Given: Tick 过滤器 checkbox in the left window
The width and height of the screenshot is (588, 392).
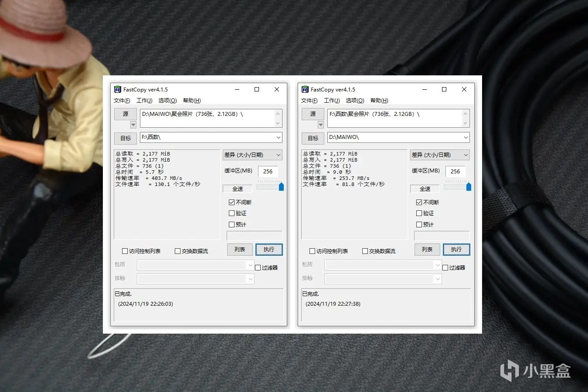Looking at the screenshot, I should pyautogui.click(x=258, y=268).
